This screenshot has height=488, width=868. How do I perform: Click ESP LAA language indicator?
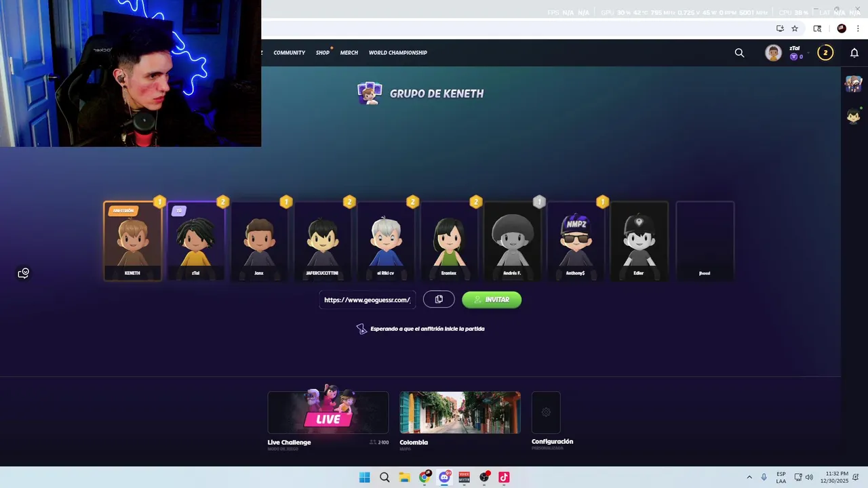pyautogui.click(x=781, y=477)
